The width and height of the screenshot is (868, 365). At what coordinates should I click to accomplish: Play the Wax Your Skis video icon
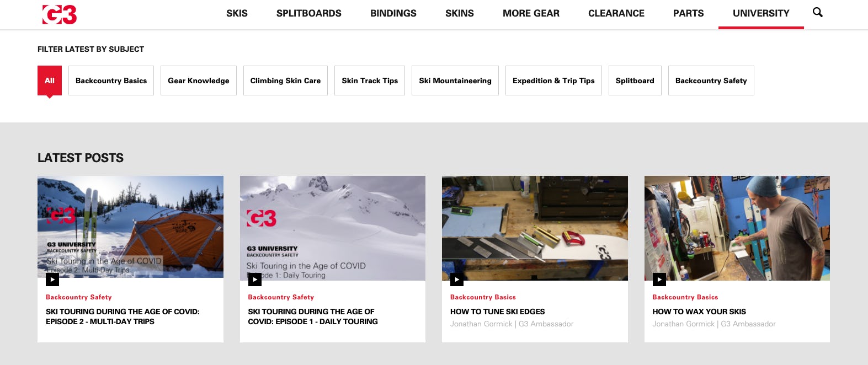tap(659, 280)
